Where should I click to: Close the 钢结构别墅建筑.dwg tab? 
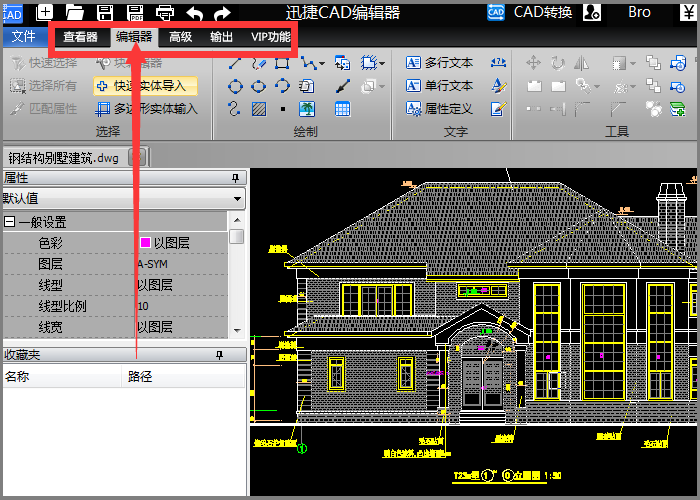(x=137, y=157)
